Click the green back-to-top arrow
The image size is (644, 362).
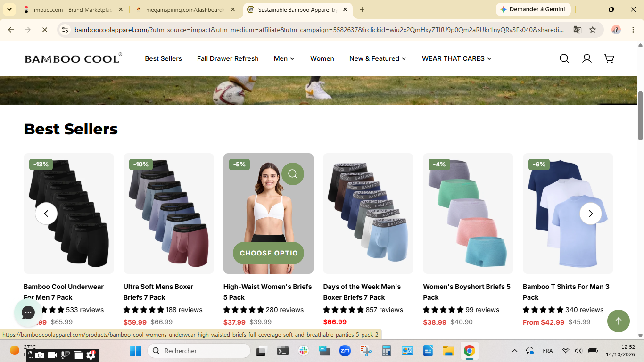(619, 321)
